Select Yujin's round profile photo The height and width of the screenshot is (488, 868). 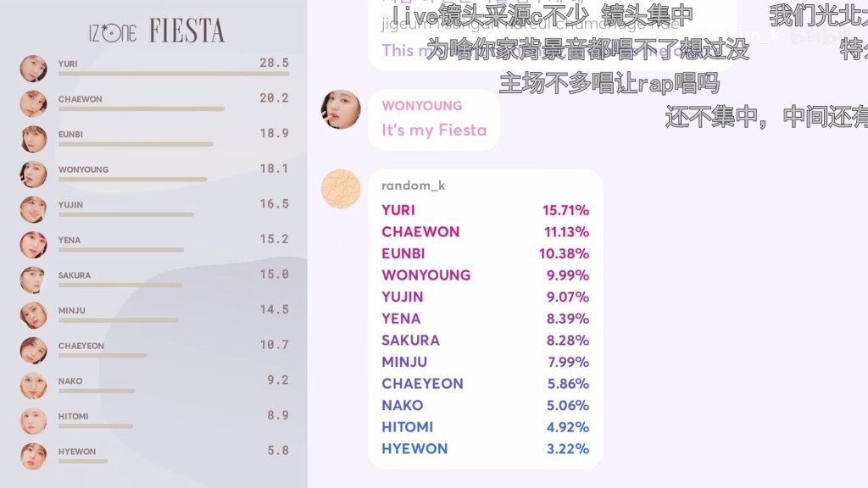pyautogui.click(x=33, y=210)
